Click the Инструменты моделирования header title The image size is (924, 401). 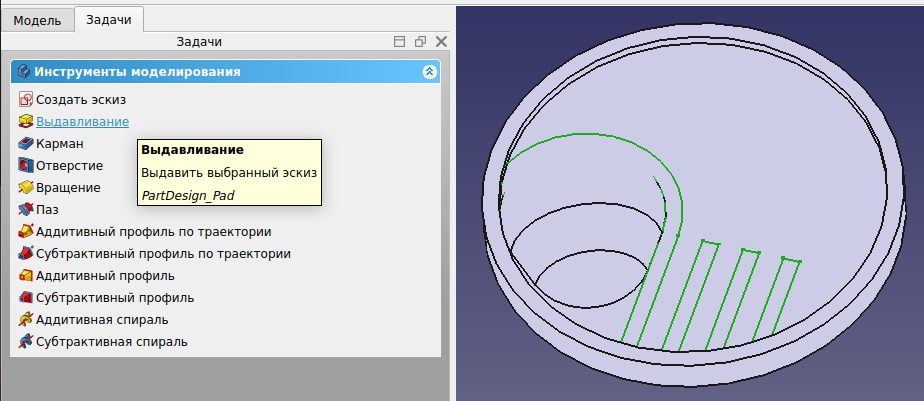pyautogui.click(x=137, y=71)
